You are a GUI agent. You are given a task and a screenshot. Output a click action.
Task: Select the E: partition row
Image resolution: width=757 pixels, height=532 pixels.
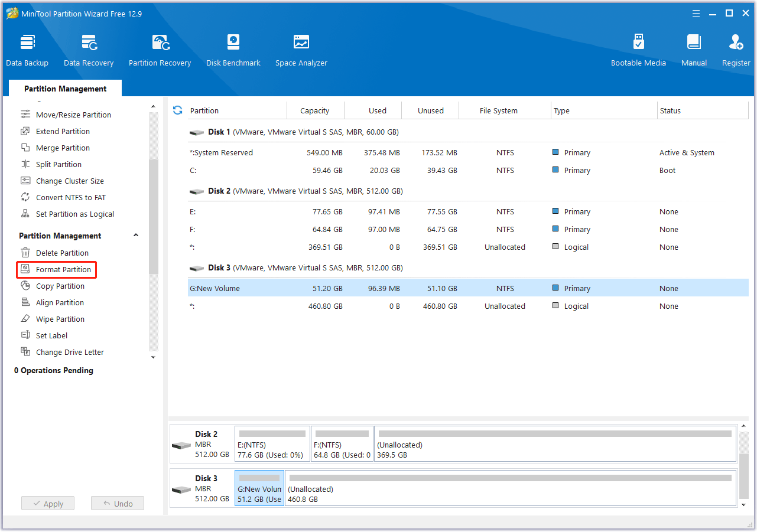(x=468, y=211)
